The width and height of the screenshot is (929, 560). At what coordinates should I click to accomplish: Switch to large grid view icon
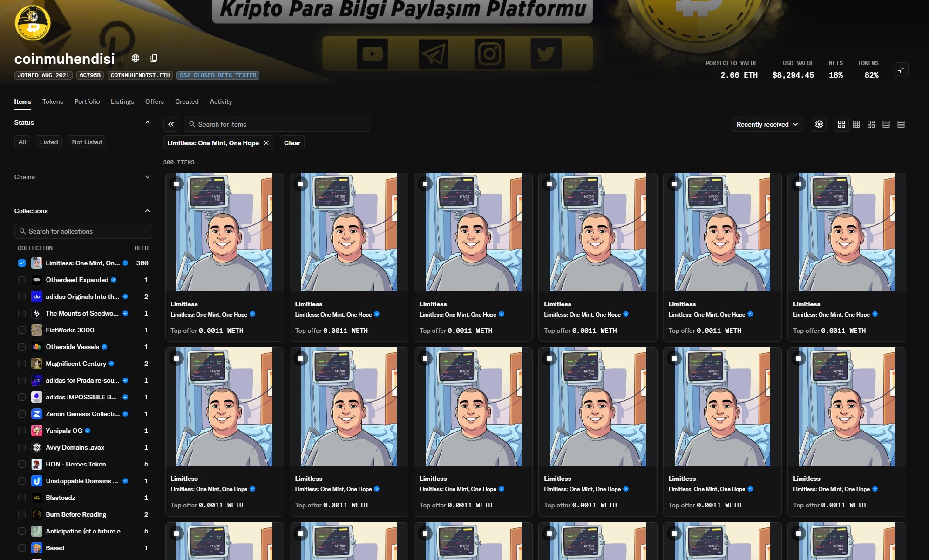(x=841, y=124)
